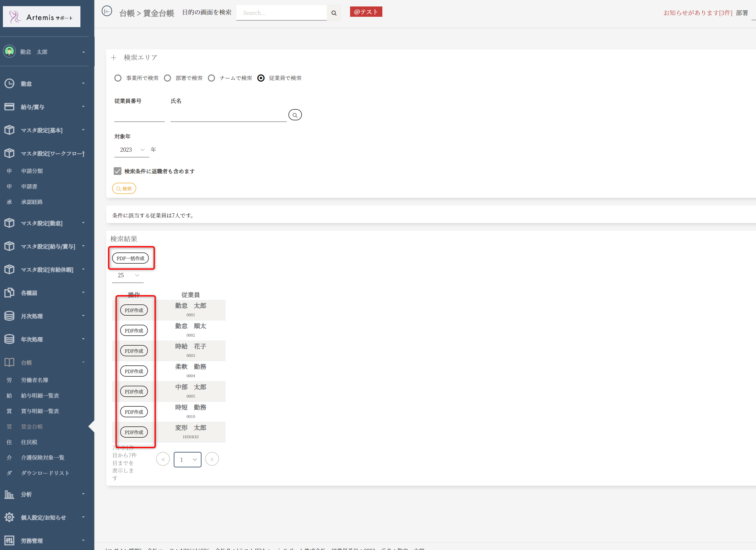Click the plus icon beside 検索エリア
The image size is (756, 550).
coord(114,58)
